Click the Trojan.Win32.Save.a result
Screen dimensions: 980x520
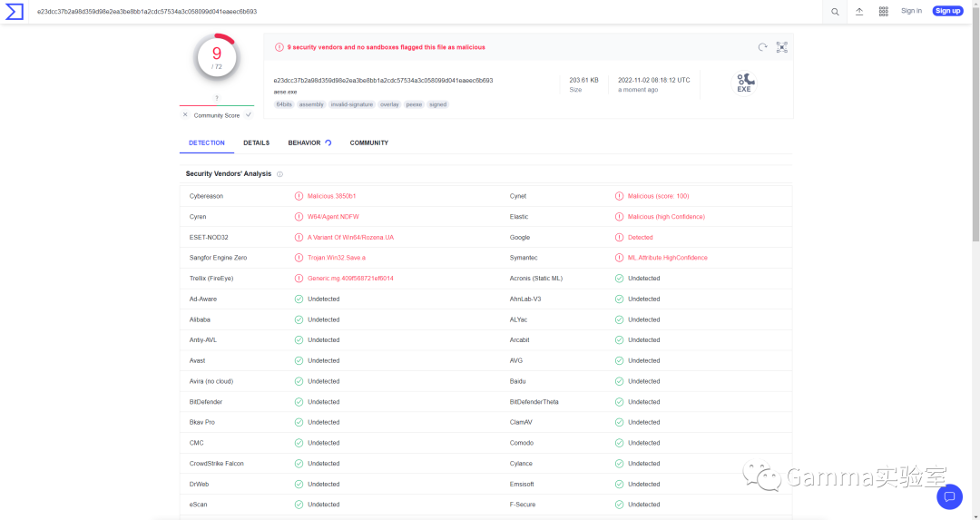pyautogui.click(x=337, y=258)
